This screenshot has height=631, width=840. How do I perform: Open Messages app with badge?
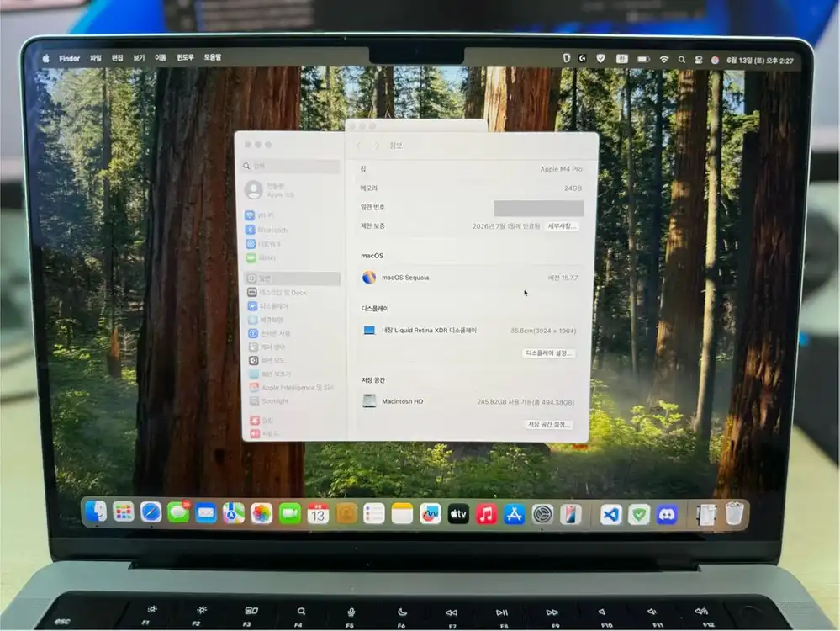(x=179, y=512)
